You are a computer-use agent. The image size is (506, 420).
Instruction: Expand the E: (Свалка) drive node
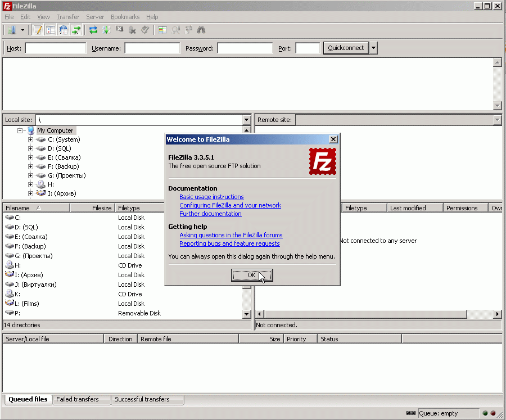pyautogui.click(x=30, y=157)
